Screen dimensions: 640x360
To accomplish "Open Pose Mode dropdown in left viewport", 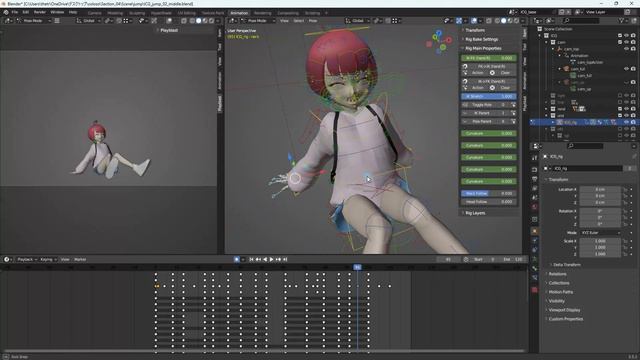I will coord(34,20).
